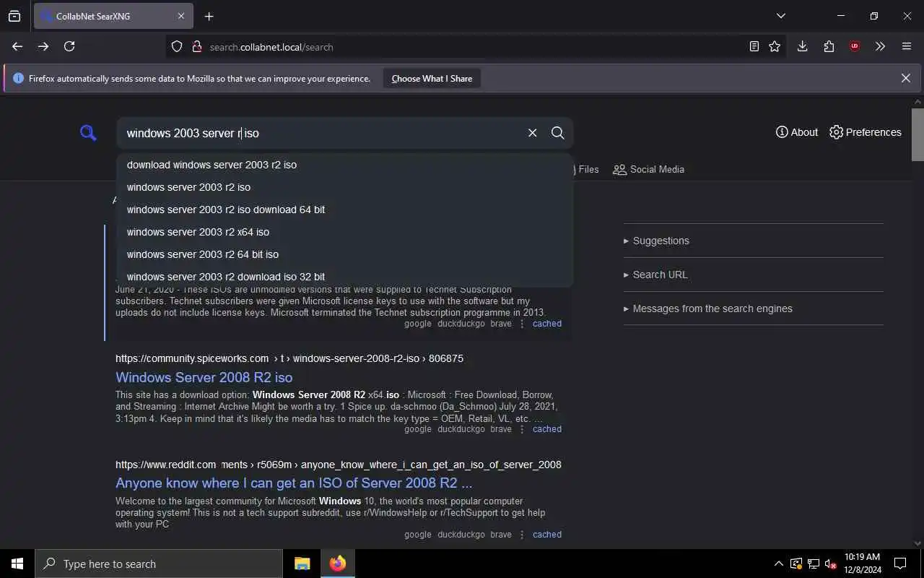Image resolution: width=924 pixels, height=578 pixels.
Task: Show more tools overflow chevron
Action: pyautogui.click(x=880, y=46)
